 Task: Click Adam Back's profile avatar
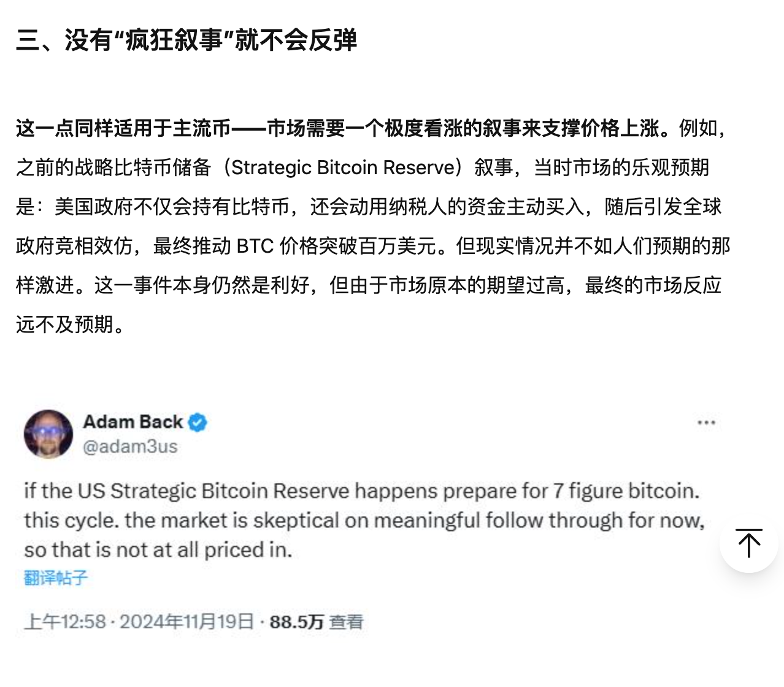pos(48,434)
